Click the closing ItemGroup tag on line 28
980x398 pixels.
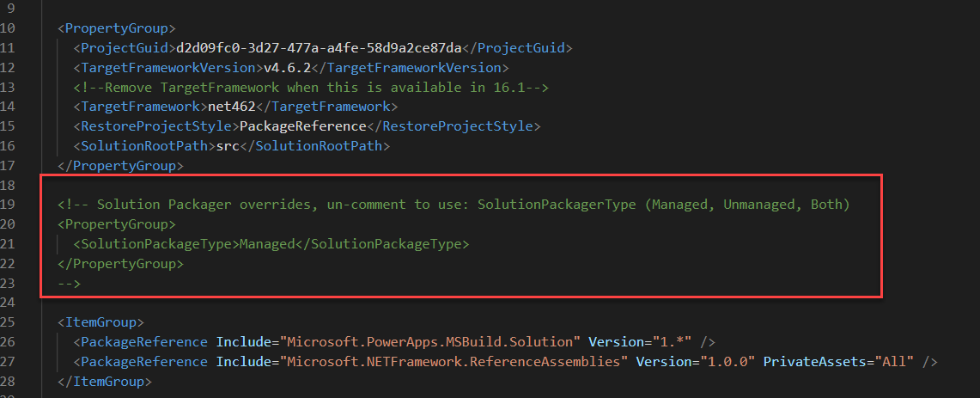tap(105, 381)
